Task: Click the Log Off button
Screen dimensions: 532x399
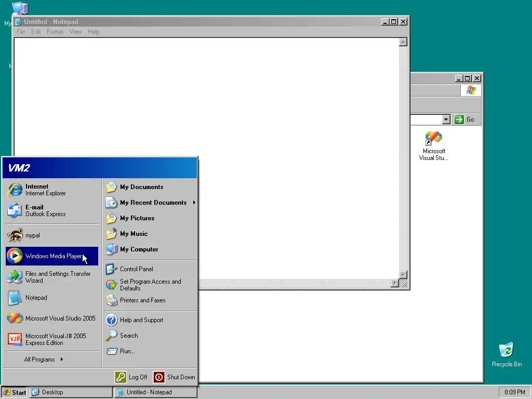Action: pos(131,377)
